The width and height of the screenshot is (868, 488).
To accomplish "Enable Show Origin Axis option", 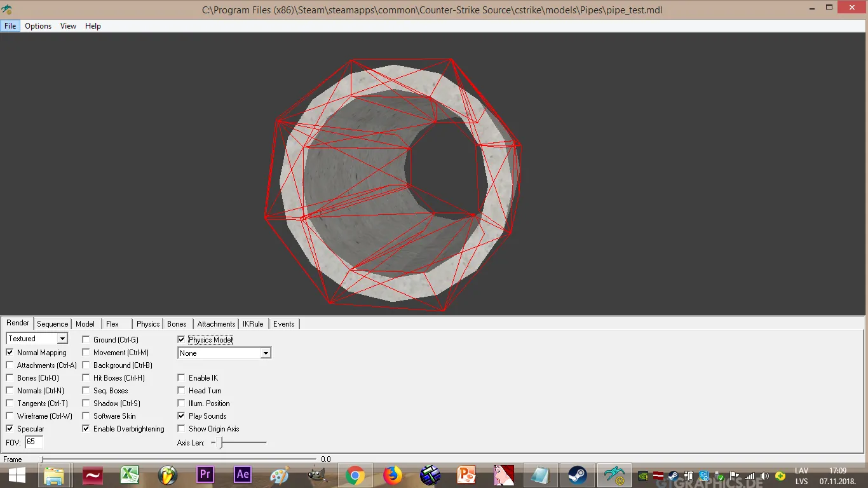I will coord(181,429).
